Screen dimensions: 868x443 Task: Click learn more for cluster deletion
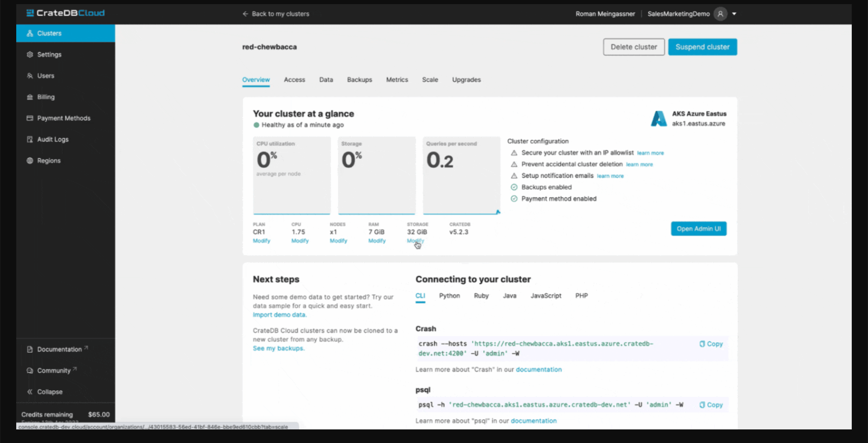pyautogui.click(x=639, y=165)
